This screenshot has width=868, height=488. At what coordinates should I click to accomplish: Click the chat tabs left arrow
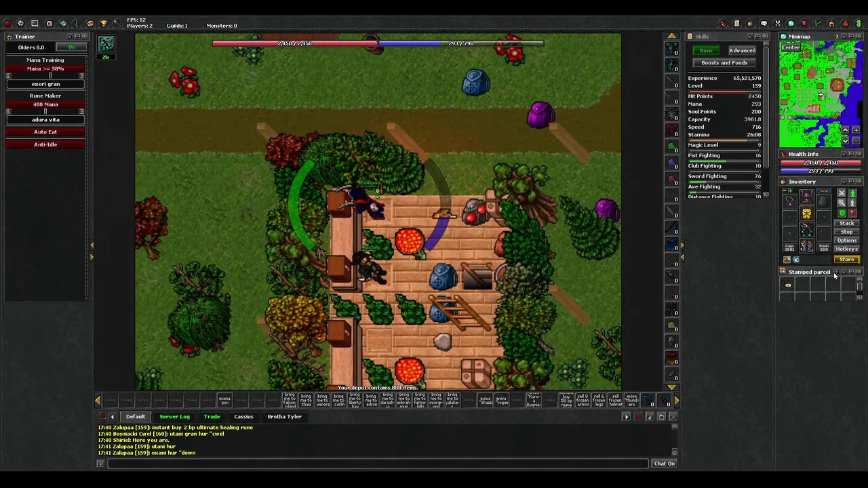(112, 417)
